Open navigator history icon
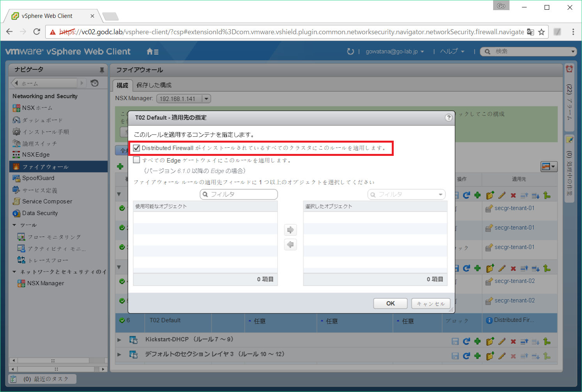Image resolution: width=582 pixels, height=392 pixels. 94,83
